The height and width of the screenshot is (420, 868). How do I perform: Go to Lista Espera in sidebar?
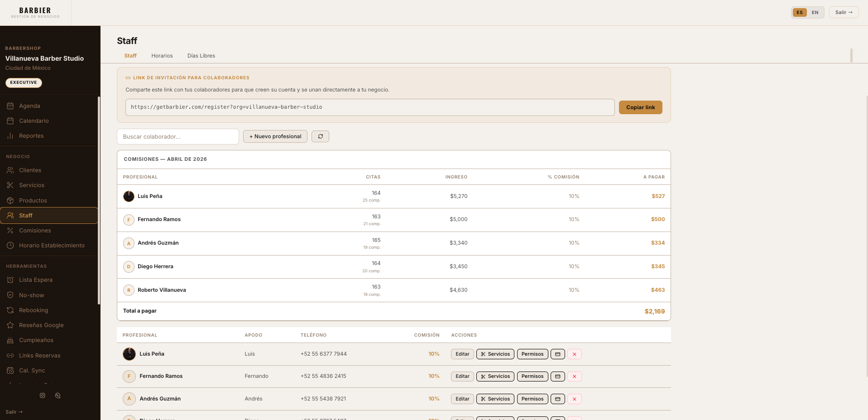36,280
